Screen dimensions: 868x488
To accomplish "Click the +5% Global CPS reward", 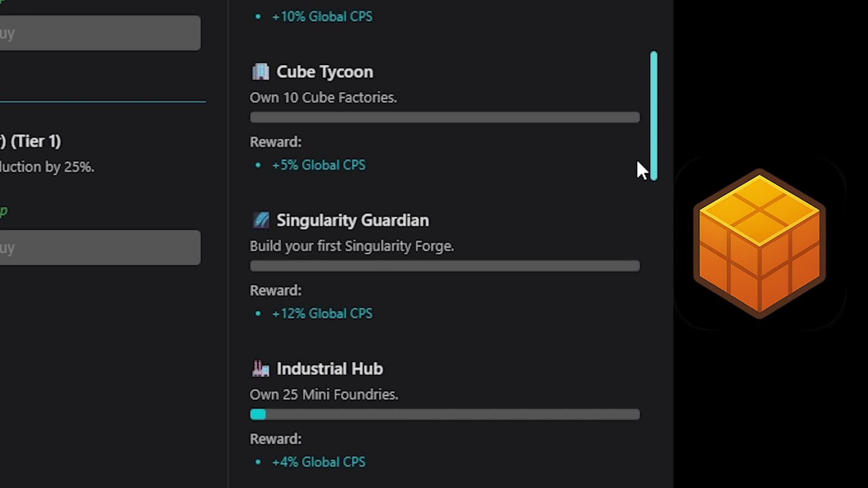I will point(318,165).
